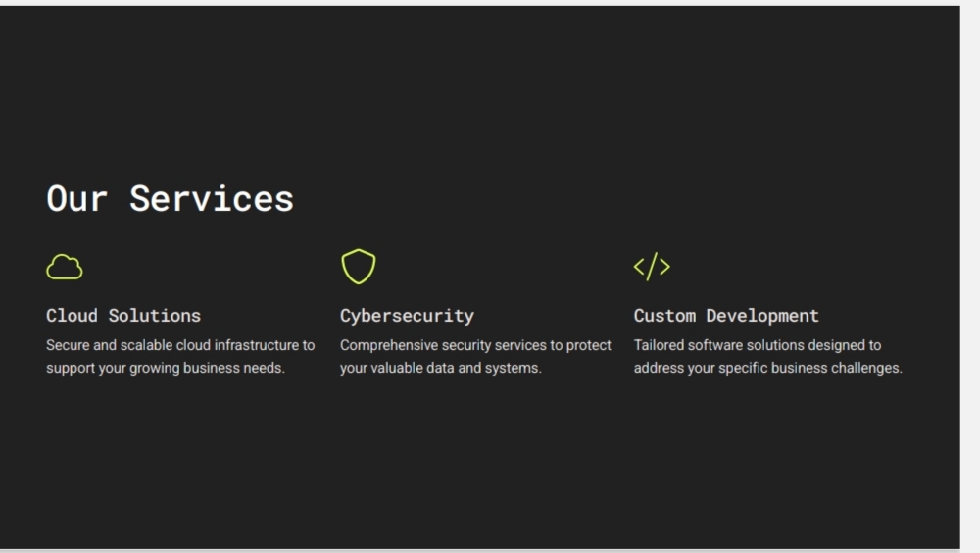Click the word "Secure" in the cloud description
Viewport: 980px width, 553px height.
pos(68,346)
